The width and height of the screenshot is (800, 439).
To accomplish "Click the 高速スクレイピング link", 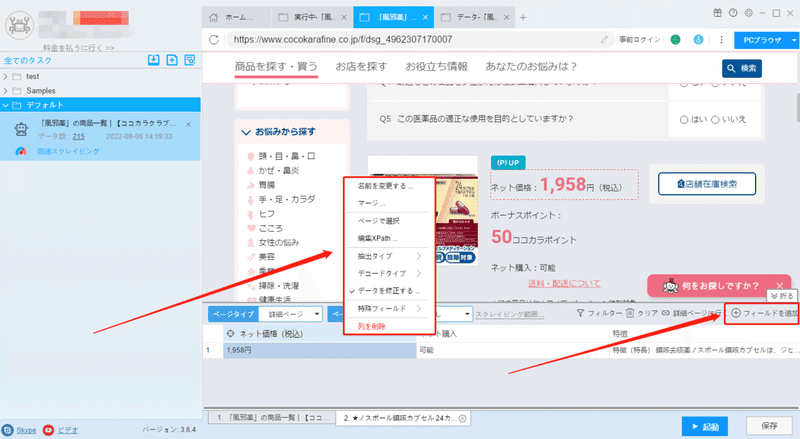I will click(x=68, y=152).
